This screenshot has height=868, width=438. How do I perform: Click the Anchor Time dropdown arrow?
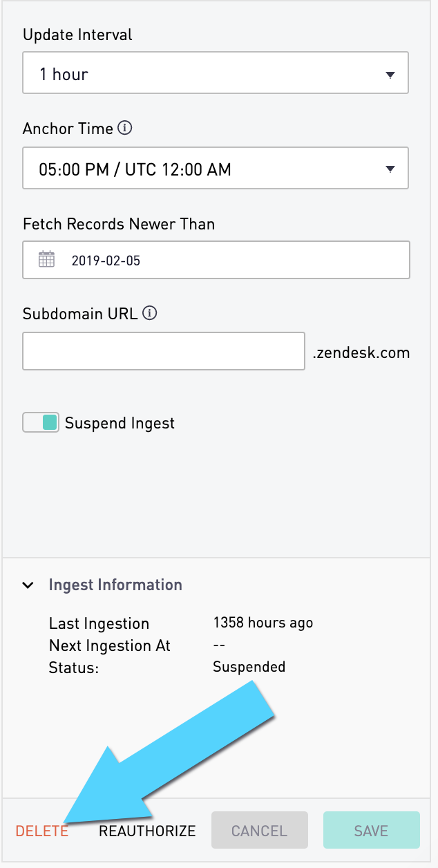tap(390, 169)
